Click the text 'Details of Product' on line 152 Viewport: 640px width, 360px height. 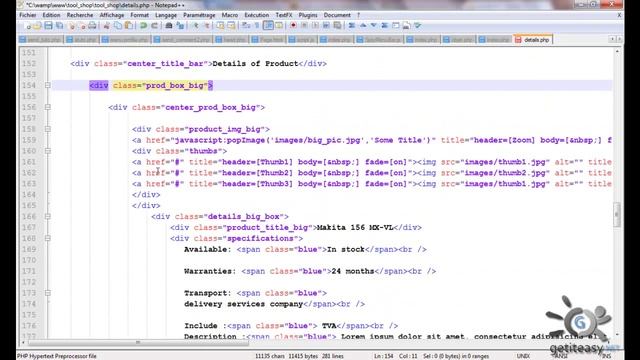tap(256, 64)
